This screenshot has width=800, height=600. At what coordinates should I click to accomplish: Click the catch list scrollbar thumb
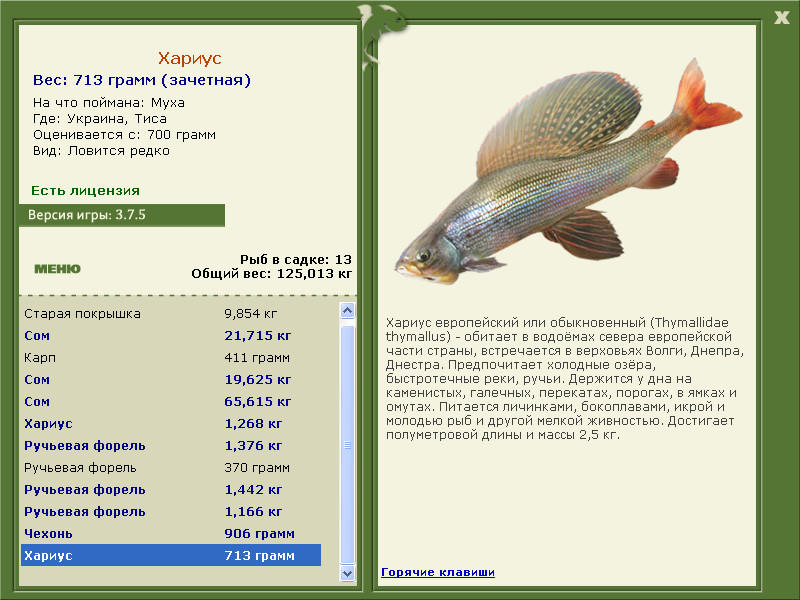(x=347, y=444)
